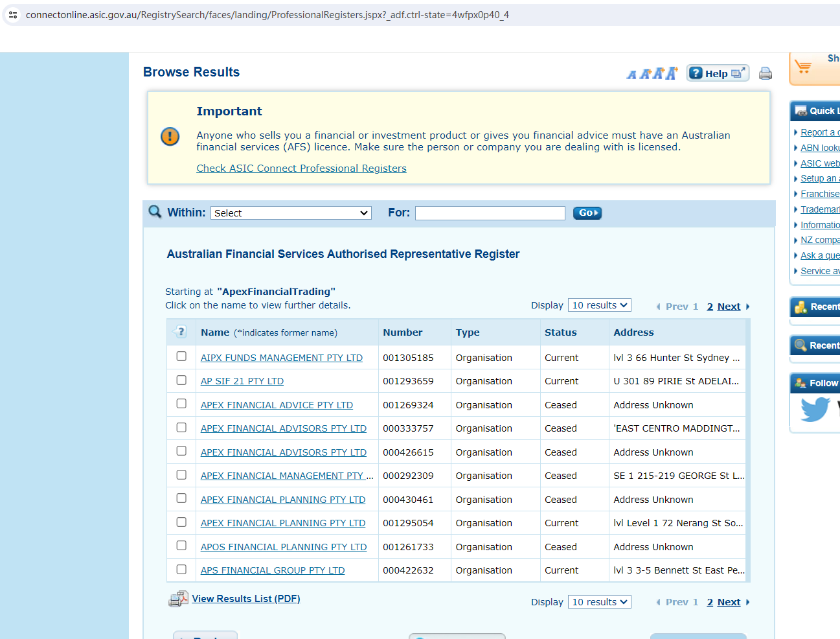Open the shopping cart icon
This screenshot has width=840, height=639.
point(803,67)
